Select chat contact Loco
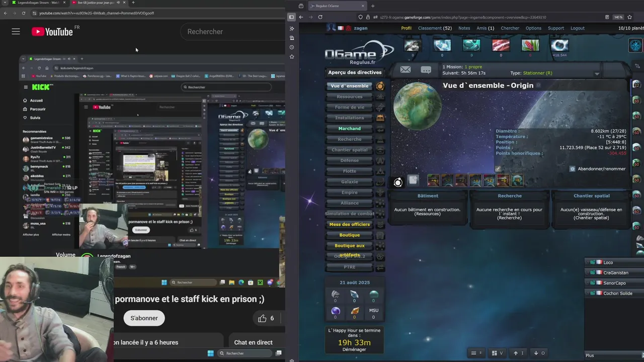This screenshot has width=644, height=362. [614, 262]
